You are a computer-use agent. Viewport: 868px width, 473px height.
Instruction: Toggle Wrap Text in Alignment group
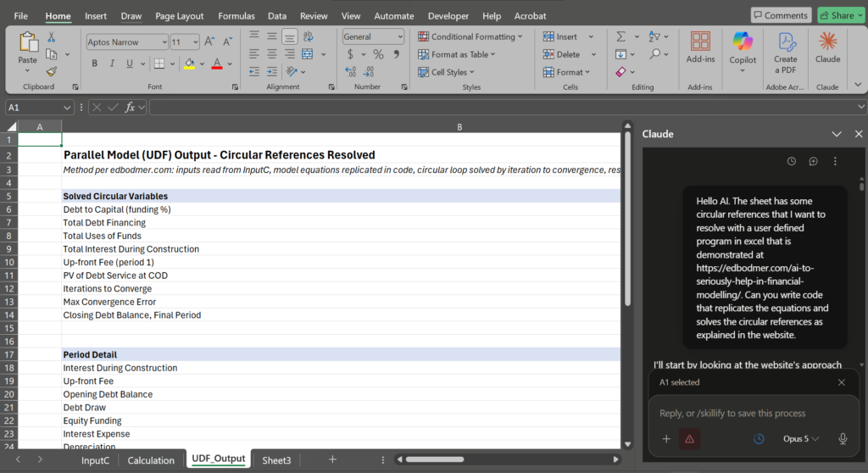(308, 36)
